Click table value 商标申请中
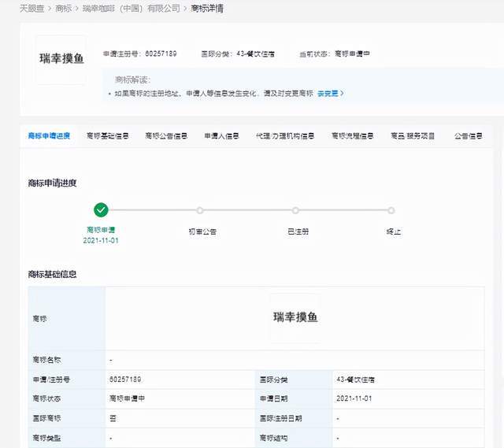Viewport: 504px width, 448px height. tap(128, 398)
